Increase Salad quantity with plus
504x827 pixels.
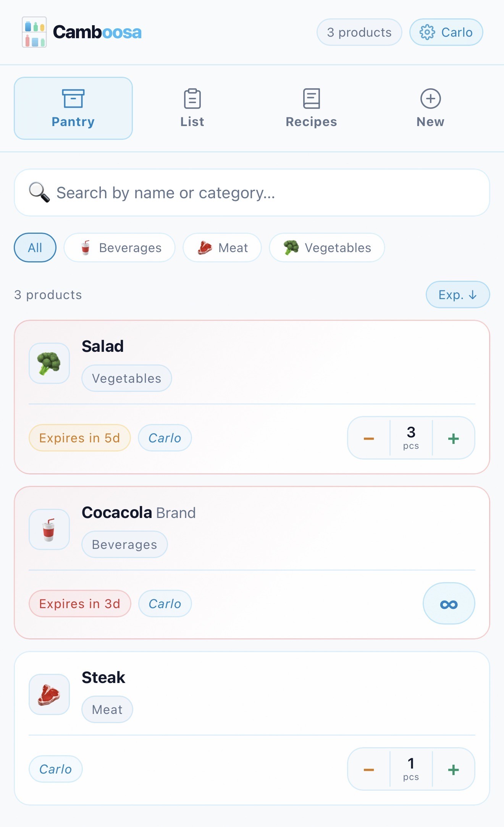pyautogui.click(x=453, y=438)
